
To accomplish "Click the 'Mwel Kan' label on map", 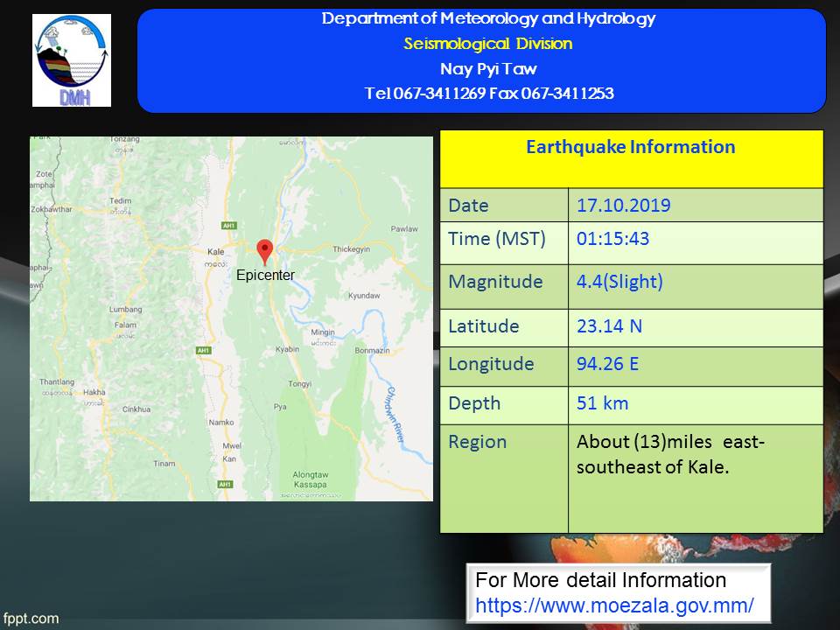I will [231, 452].
